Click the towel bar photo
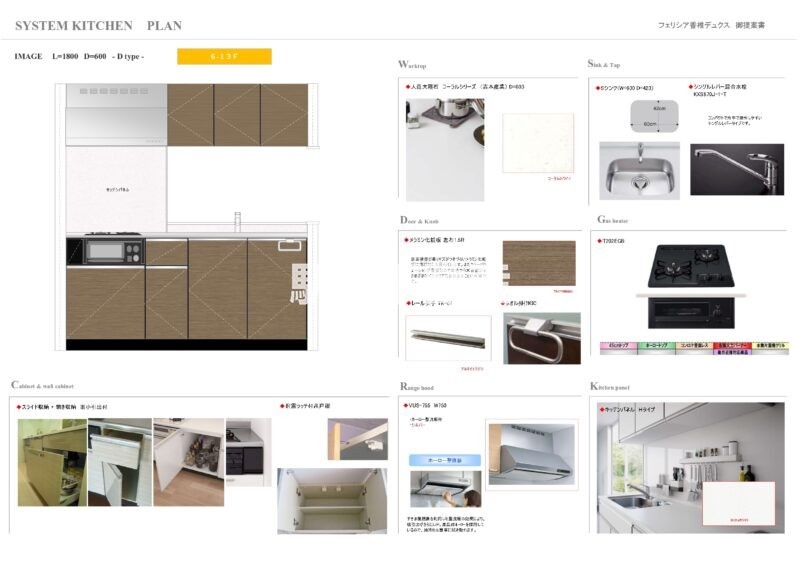Viewport: 800px width, 566px height. pyautogui.click(x=541, y=338)
